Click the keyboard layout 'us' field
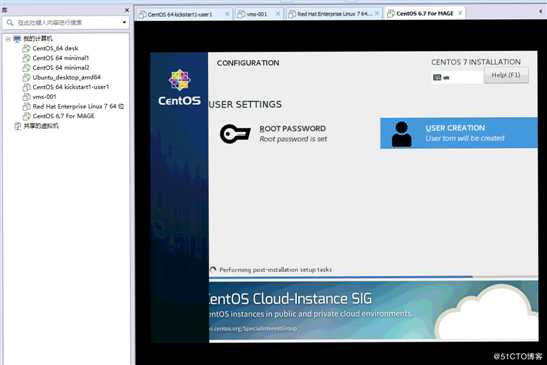This screenshot has height=365, width=547. click(x=457, y=77)
